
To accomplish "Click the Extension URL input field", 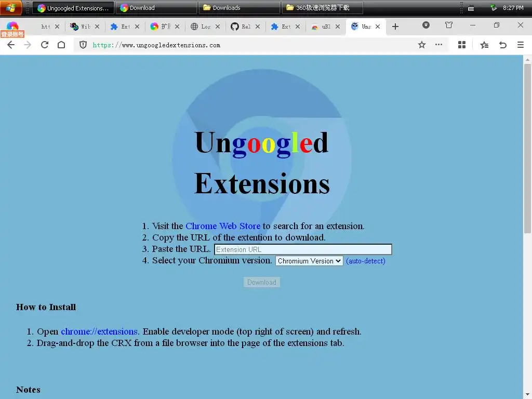I will [303, 249].
